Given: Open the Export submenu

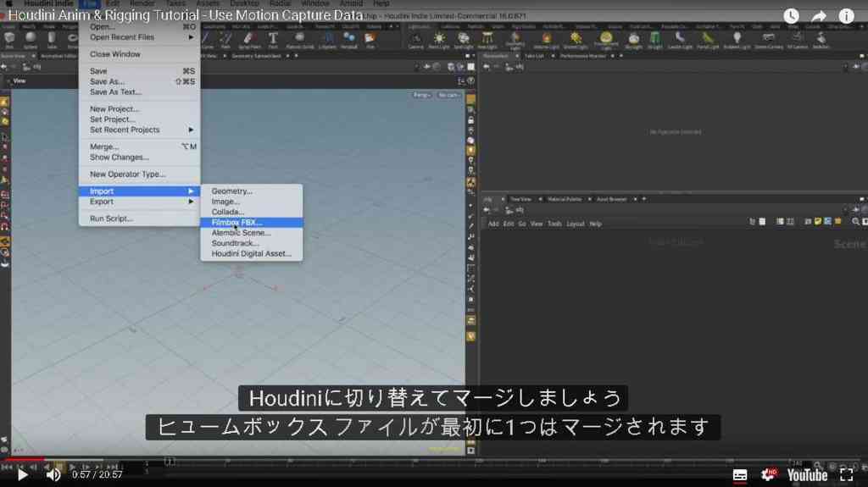Looking at the screenshot, I should pyautogui.click(x=140, y=202).
